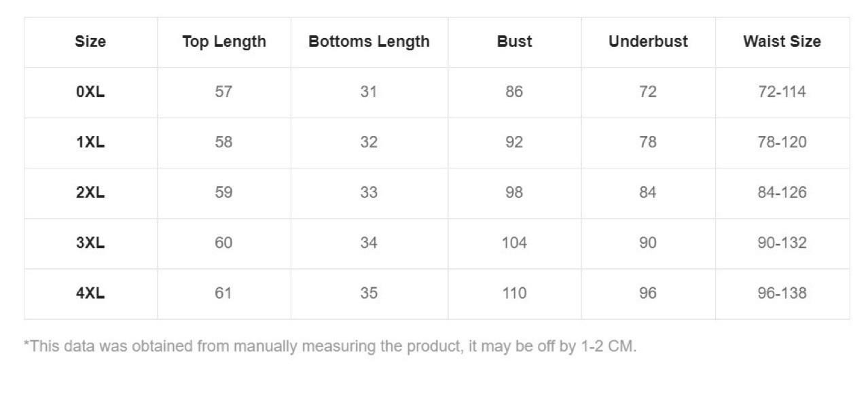Select the 1XL size row label
868x396 pixels.
90,142
